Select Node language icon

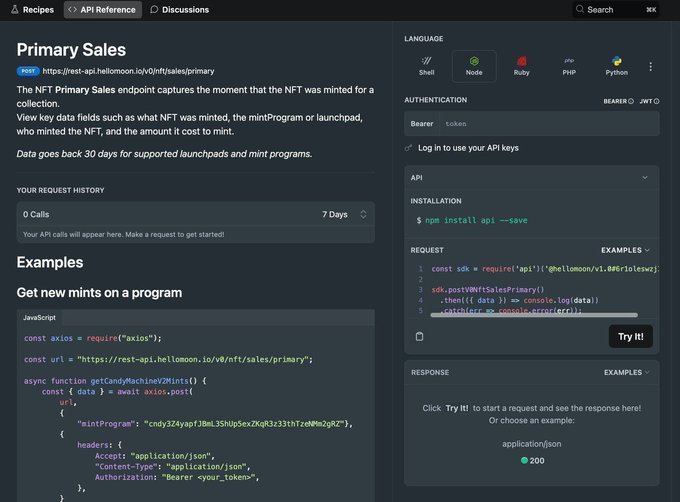(x=474, y=66)
